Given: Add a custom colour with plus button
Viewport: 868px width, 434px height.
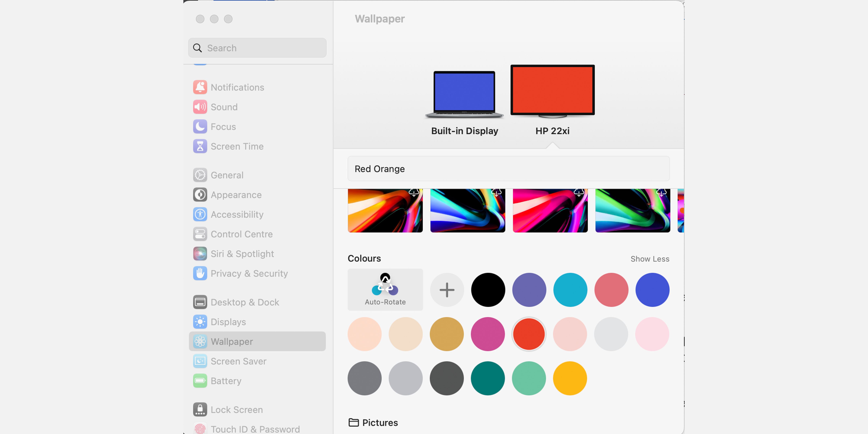Looking at the screenshot, I should point(447,290).
